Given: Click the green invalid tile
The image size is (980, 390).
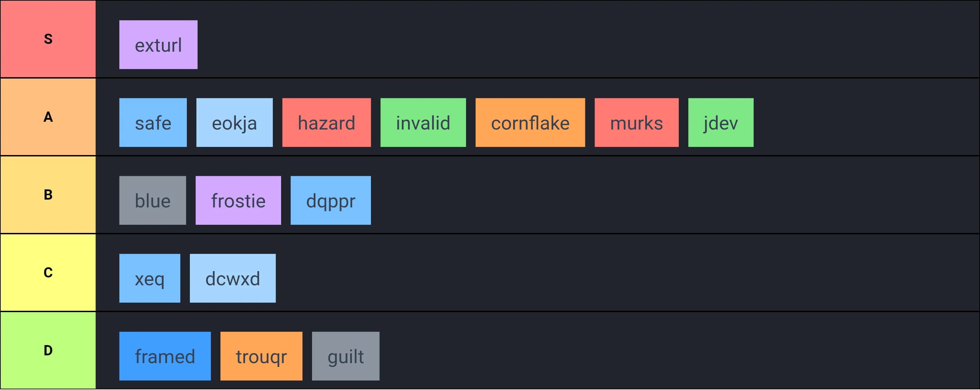Looking at the screenshot, I should (x=423, y=123).
